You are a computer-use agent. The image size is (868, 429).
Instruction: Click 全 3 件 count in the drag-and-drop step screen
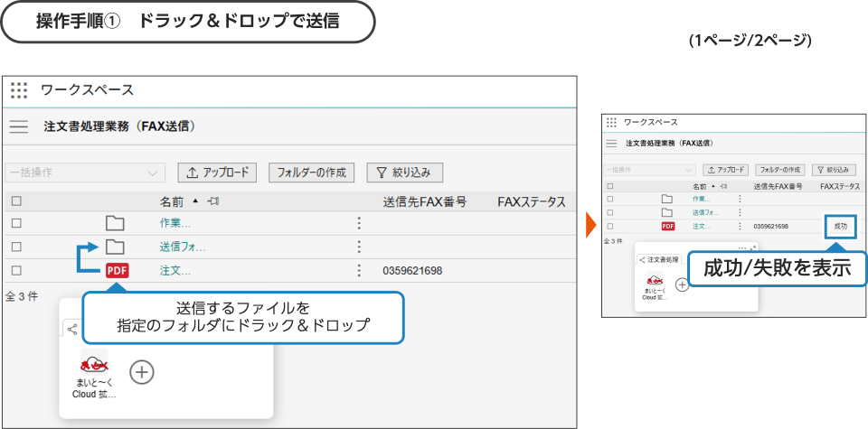pyautogui.click(x=22, y=295)
